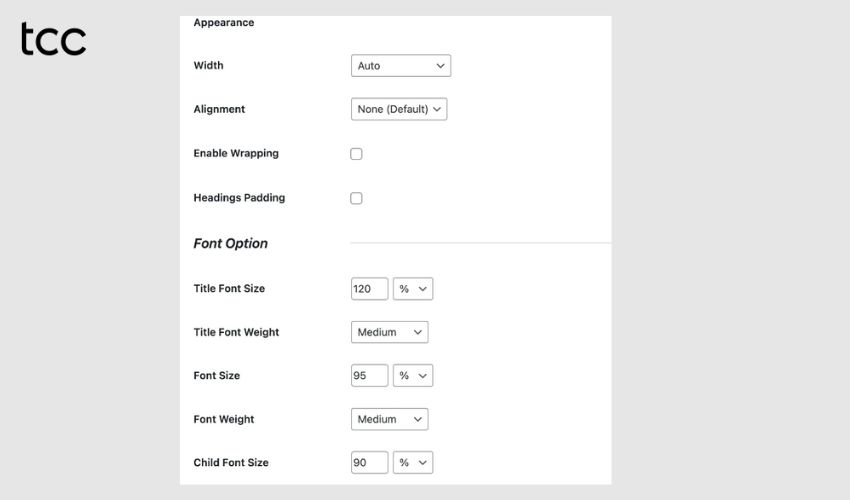Open the Font Weight dropdown below the 95 field
The image size is (850, 500).
tap(389, 419)
